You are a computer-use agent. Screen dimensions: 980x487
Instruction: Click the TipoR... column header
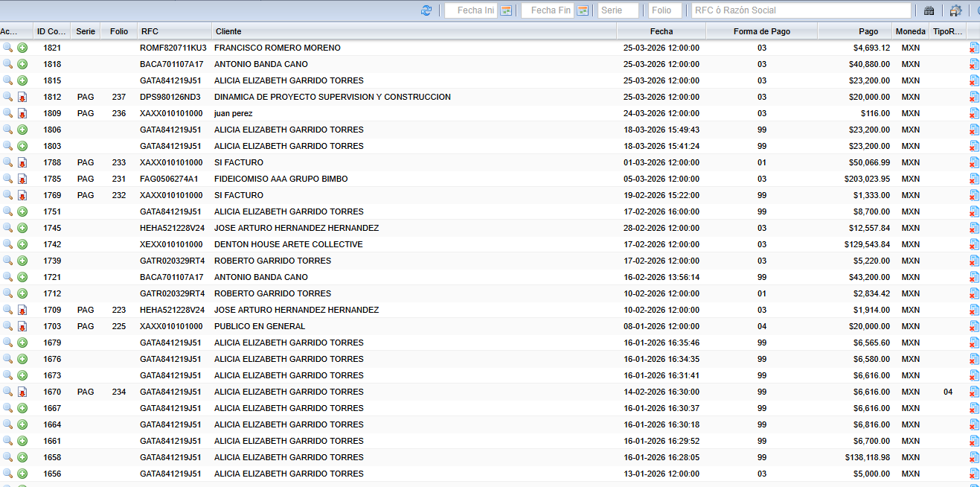948,31
